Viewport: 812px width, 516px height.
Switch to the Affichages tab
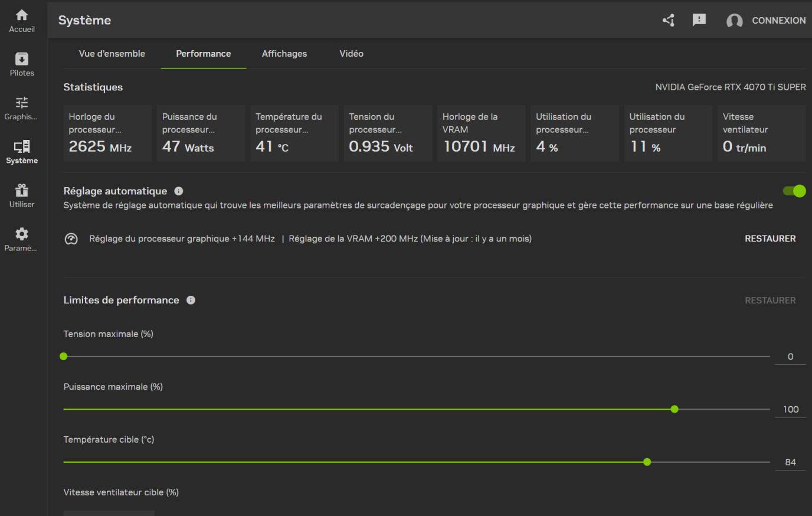[x=284, y=53]
